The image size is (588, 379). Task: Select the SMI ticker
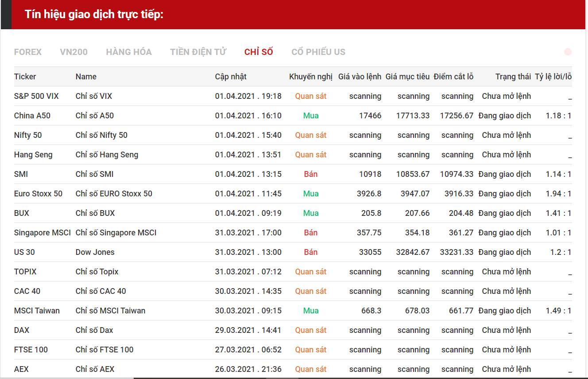(x=21, y=174)
